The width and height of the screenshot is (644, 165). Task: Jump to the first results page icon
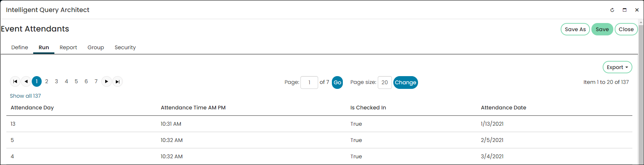click(15, 81)
